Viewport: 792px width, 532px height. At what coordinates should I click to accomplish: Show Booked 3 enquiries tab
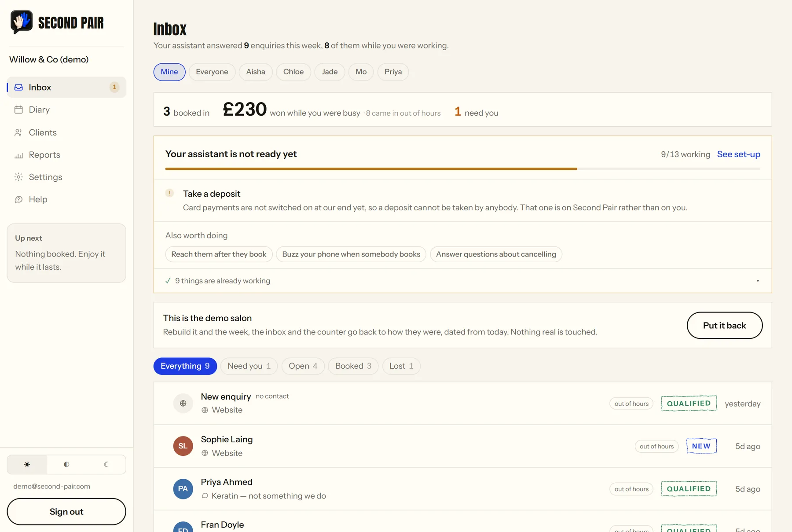353,366
